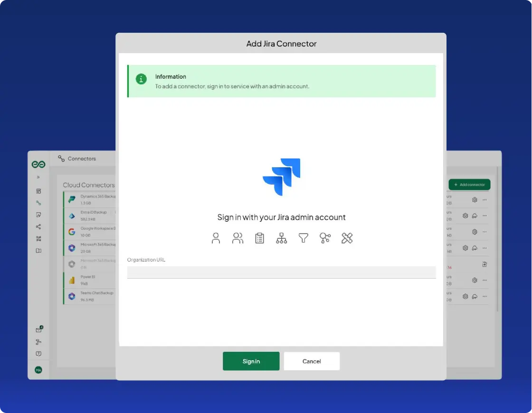
Task: Open settings gear on Teams Chat Backup row
Action: 465,296
